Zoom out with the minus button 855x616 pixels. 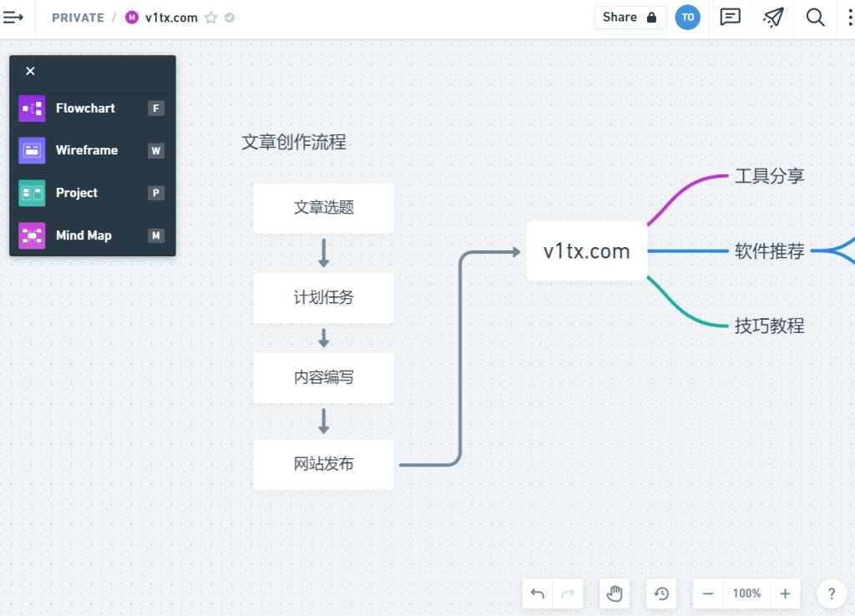(x=708, y=593)
